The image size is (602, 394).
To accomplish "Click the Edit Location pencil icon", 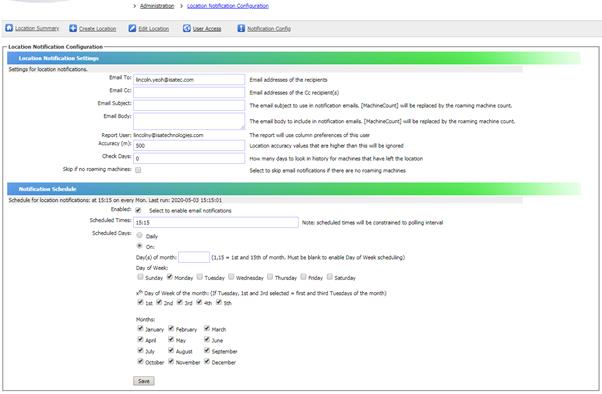I will click(132, 28).
